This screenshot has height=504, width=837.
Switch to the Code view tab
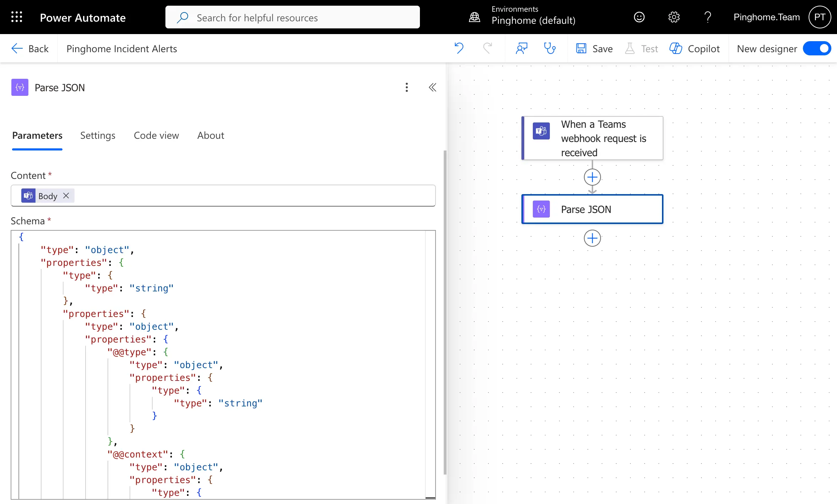[x=156, y=135]
